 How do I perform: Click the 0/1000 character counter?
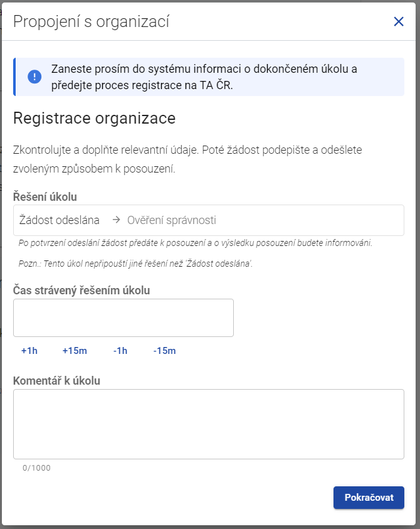(36, 468)
